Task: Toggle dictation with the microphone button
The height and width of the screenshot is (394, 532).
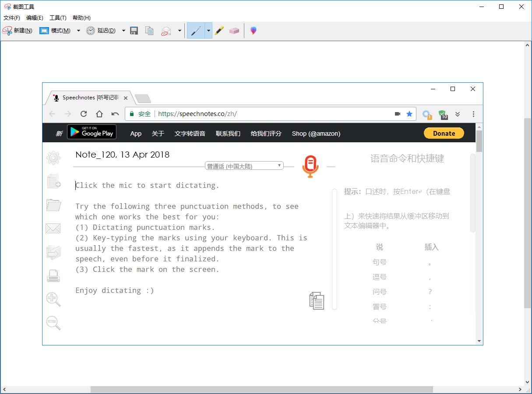Action: pos(310,166)
